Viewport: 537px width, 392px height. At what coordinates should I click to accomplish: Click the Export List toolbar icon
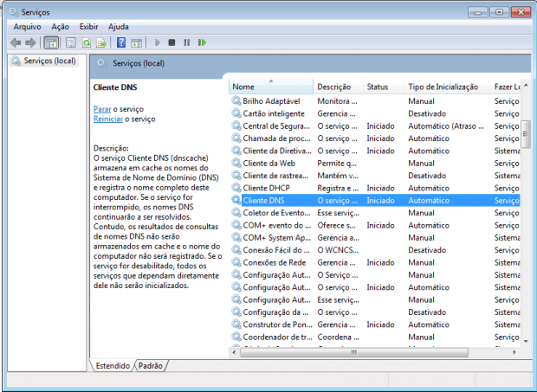[101, 42]
